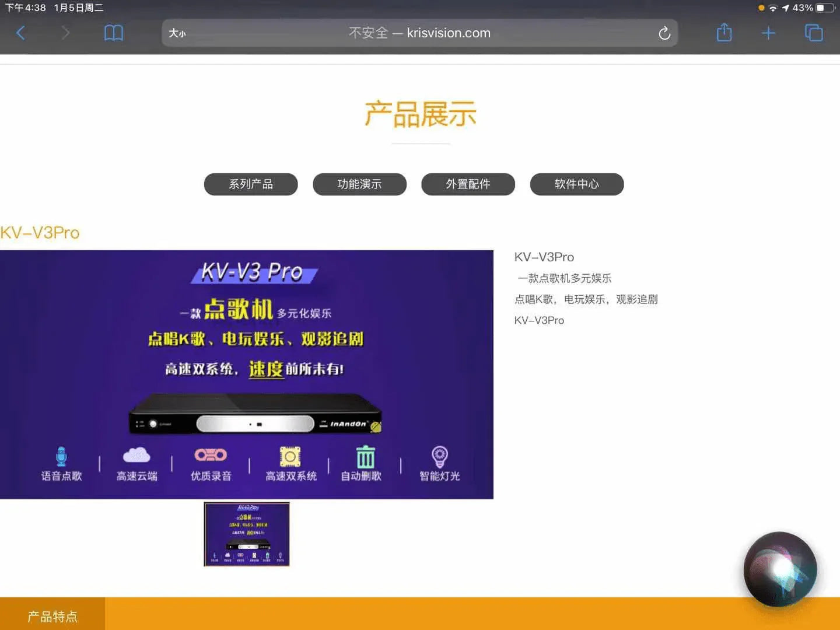840x630 pixels.
Task: Click the Safari back navigation arrow
Action: point(21,33)
